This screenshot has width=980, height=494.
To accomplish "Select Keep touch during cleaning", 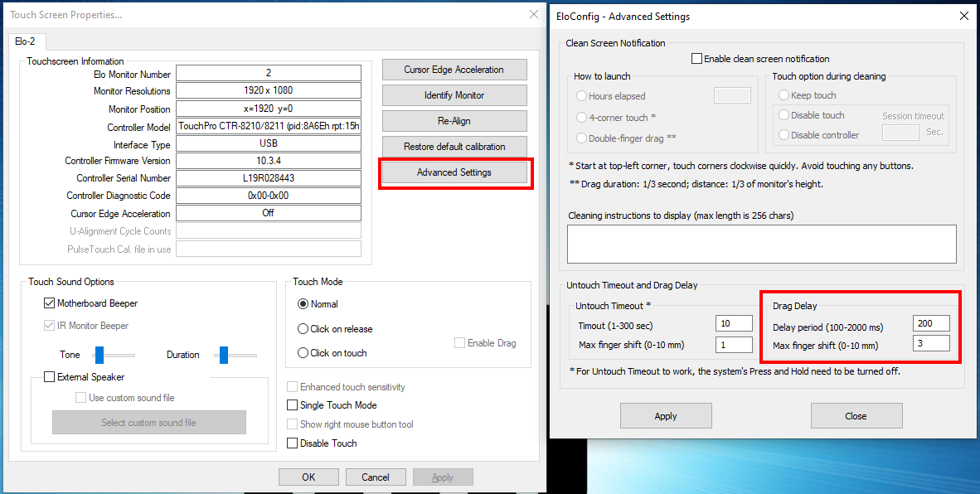I will coord(784,95).
